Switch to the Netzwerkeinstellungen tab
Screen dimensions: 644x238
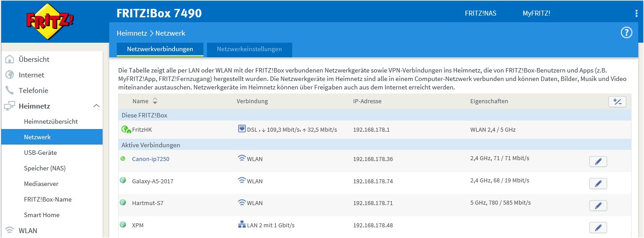tap(249, 49)
